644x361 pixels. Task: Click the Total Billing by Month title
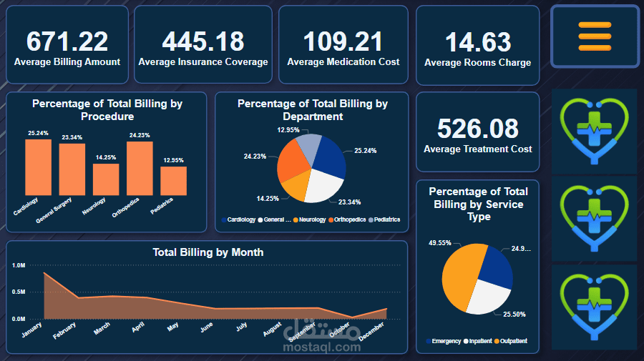pos(208,252)
